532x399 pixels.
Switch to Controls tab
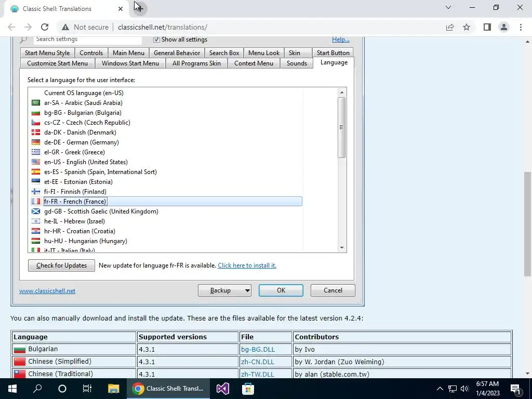[x=91, y=53]
